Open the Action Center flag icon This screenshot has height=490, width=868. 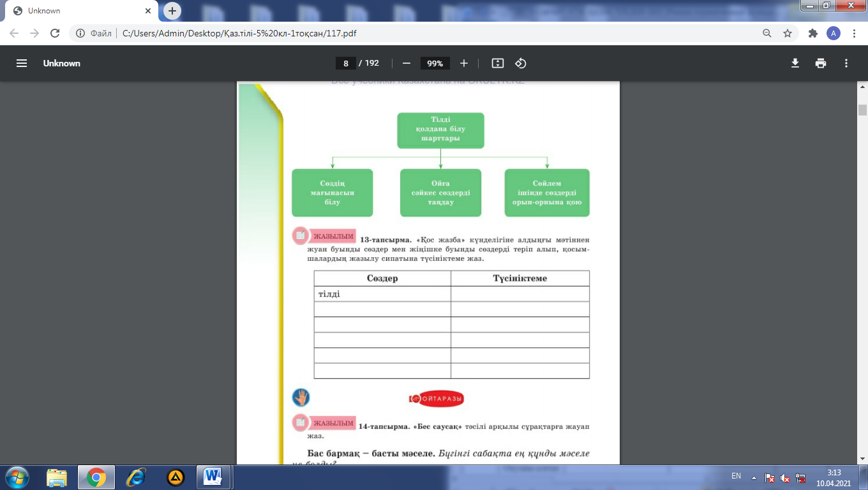pyautogui.click(x=770, y=477)
